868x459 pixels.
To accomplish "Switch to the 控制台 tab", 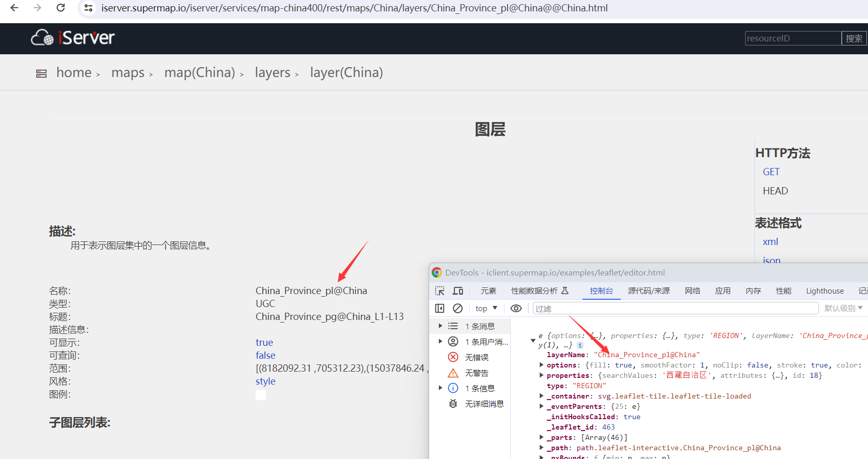I will 602,291.
